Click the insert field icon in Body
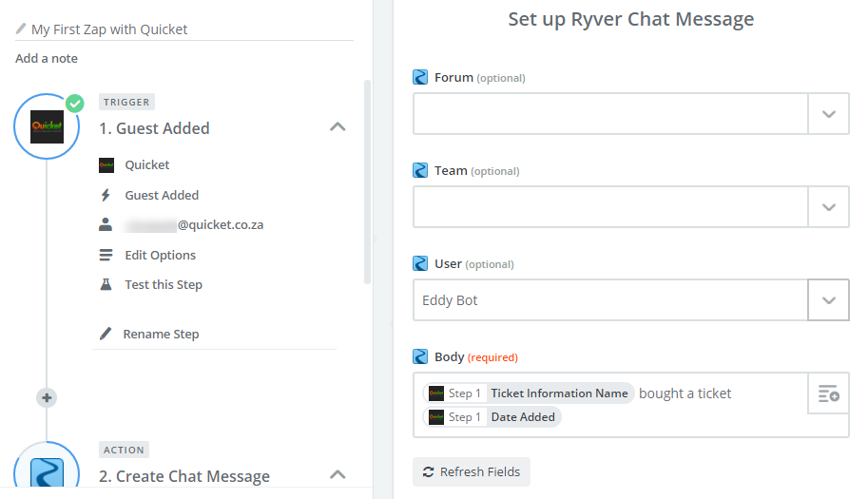Screen dimensions: 868x499 point(828,393)
